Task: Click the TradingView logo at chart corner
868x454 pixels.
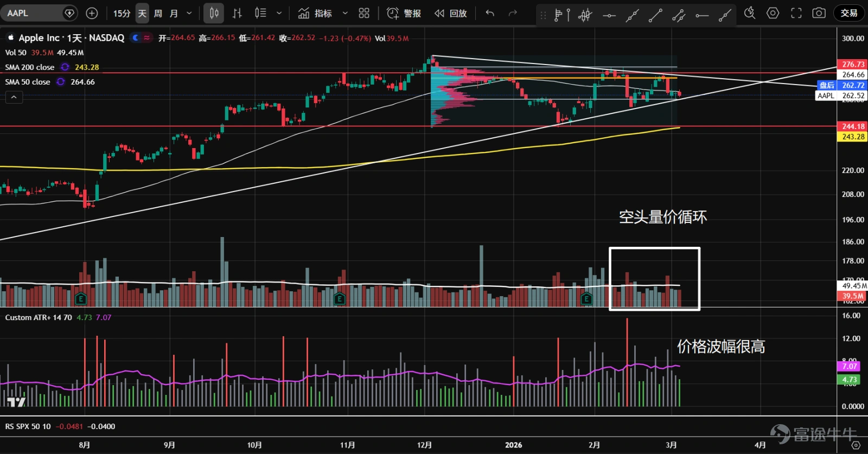Action: 16,402
